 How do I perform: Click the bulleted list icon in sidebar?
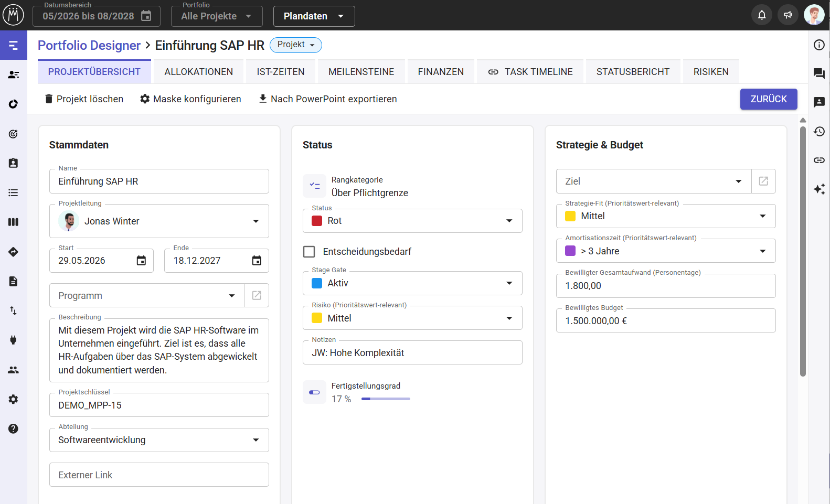tap(14, 192)
